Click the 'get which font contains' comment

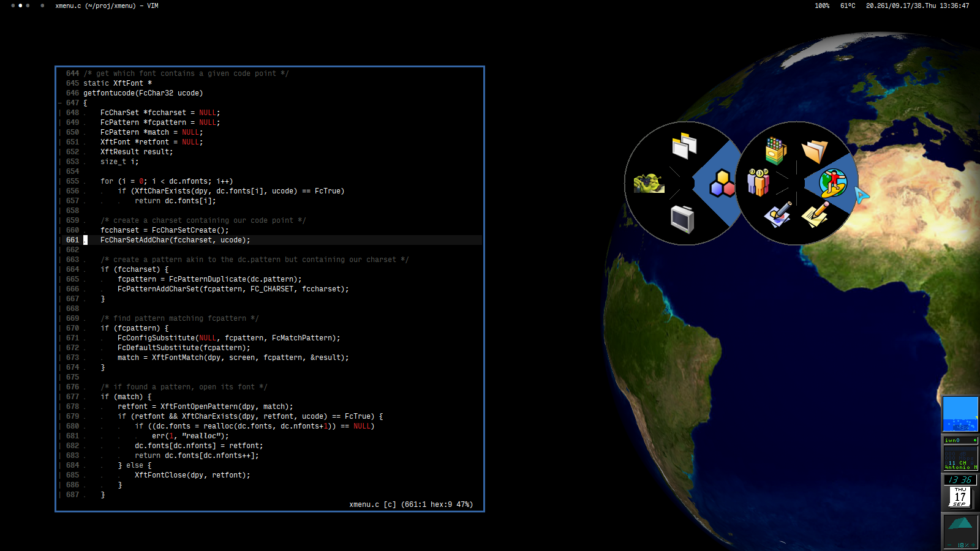click(186, 73)
